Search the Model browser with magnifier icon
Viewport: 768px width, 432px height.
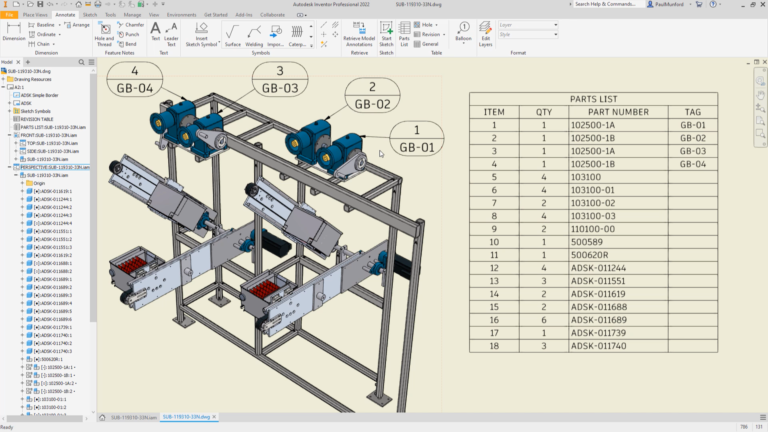point(81,62)
